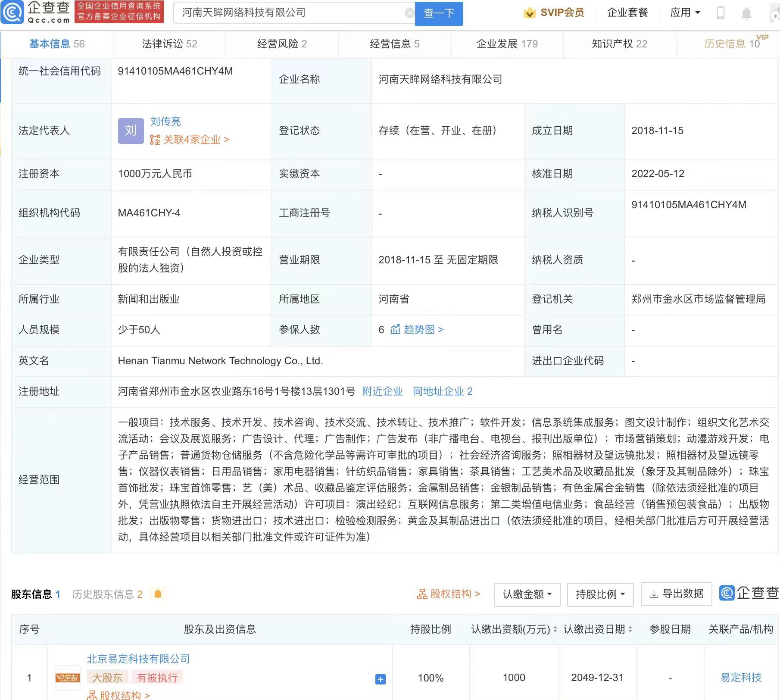Switch to 企业发展 tab
The image size is (780, 700).
tap(507, 44)
